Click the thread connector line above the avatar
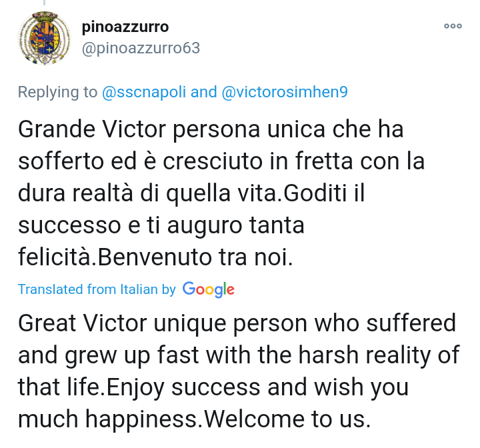Viewport: 480px width, 448px height. (45, 3)
